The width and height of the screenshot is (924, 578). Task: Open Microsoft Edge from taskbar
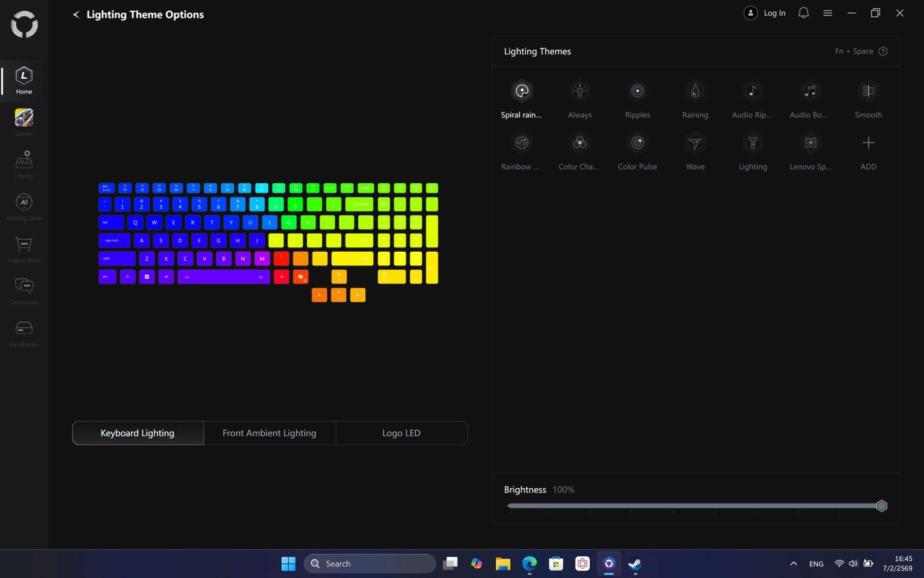pos(529,564)
